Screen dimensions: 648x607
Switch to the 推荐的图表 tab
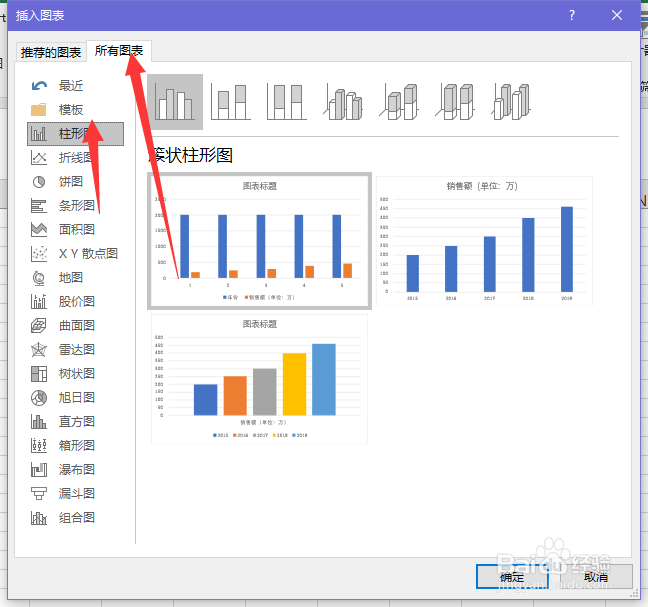tap(51, 52)
